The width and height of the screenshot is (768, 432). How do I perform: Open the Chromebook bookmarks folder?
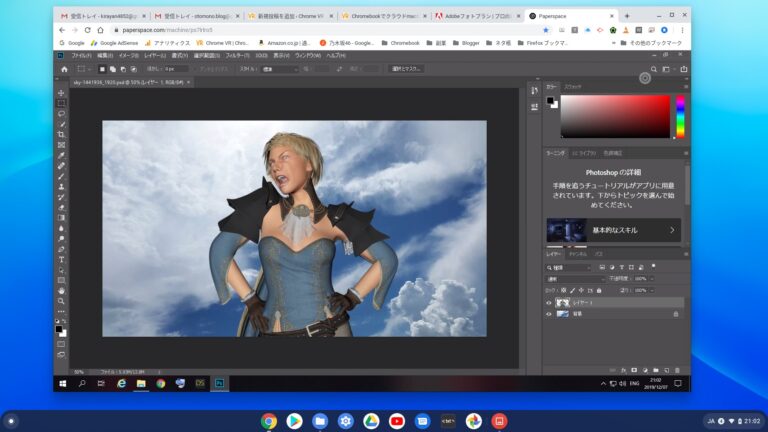pos(401,43)
